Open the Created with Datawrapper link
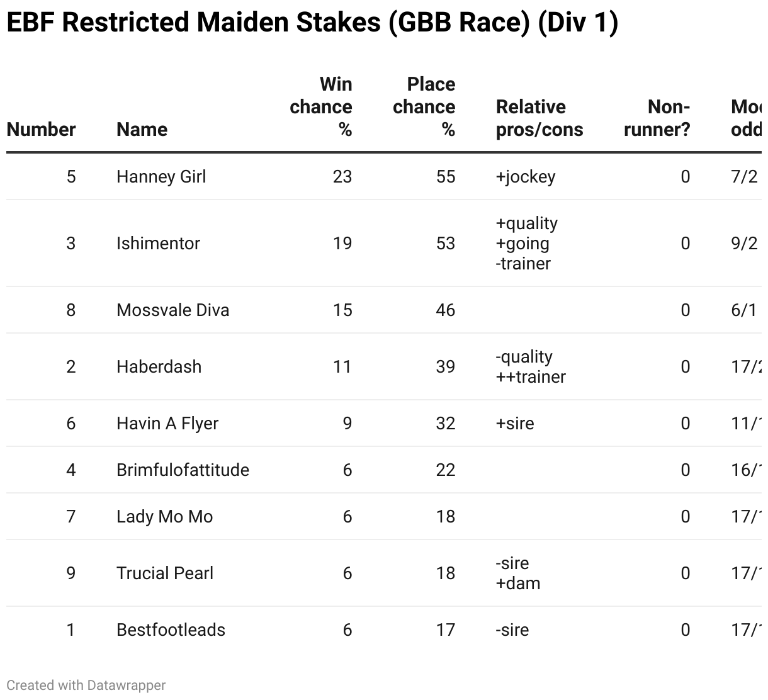The width and height of the screenshot is (768, 700). coord(86,686)
